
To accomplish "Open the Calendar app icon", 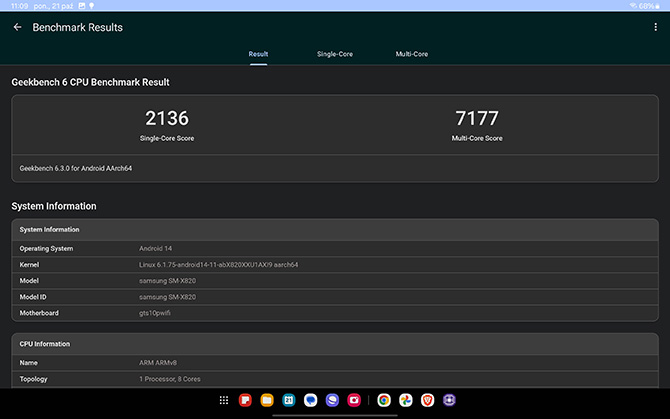I will pyautogui.click(x=289, y=400).
